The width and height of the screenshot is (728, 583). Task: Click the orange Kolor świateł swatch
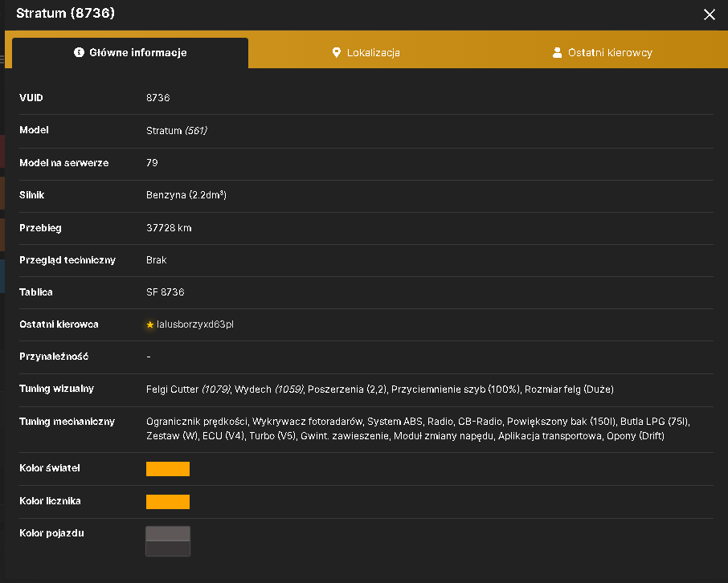click(x=168, y=469)
